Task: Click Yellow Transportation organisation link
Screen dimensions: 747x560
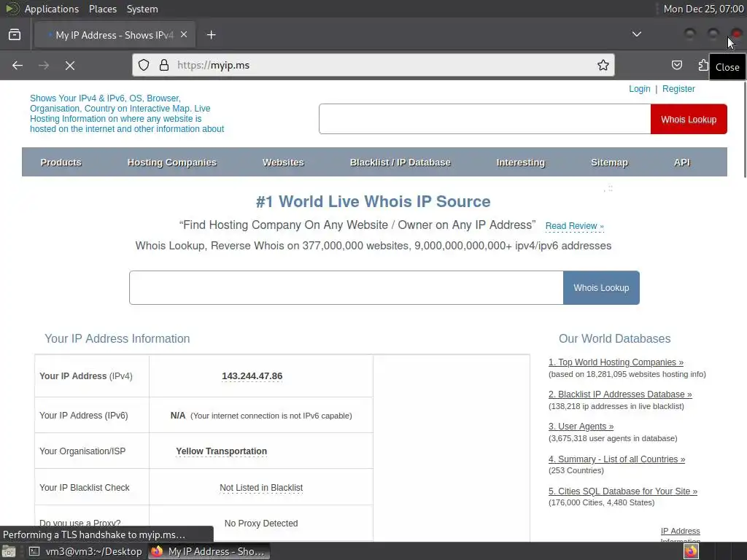Action: [x=222, y=451]
